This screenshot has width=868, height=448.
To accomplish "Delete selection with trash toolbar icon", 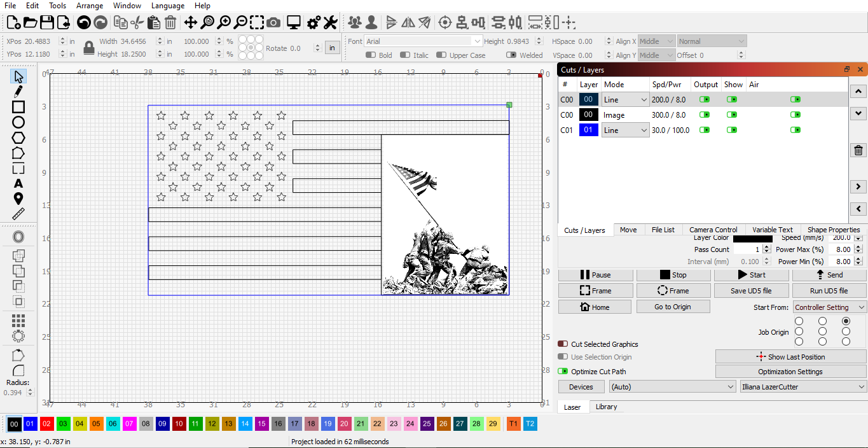I will tap(170, 23).
